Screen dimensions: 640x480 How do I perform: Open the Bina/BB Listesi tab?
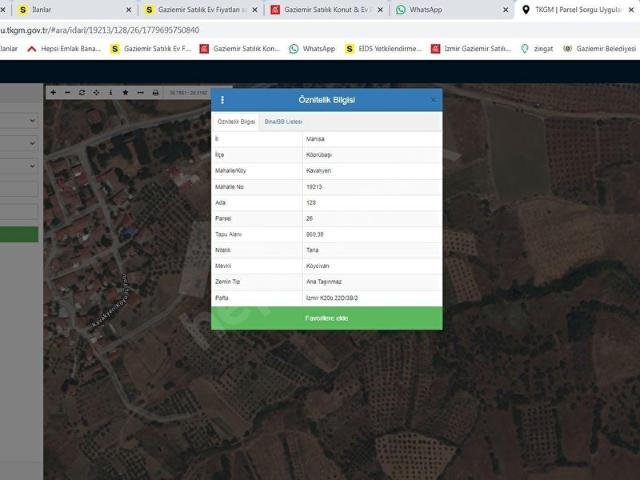click(283, 122)
